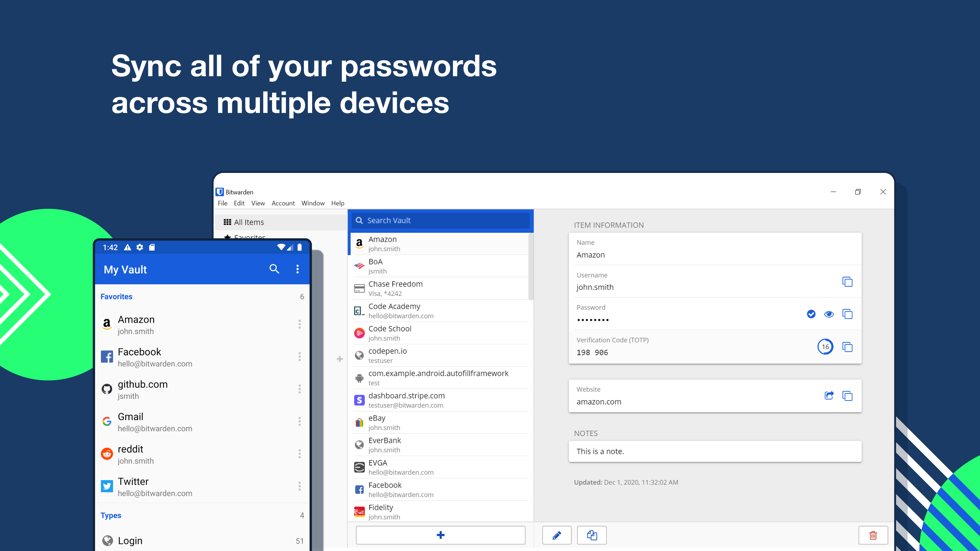
Task: Open mobile My Vault overflow menu
Action: click(298, 269)
